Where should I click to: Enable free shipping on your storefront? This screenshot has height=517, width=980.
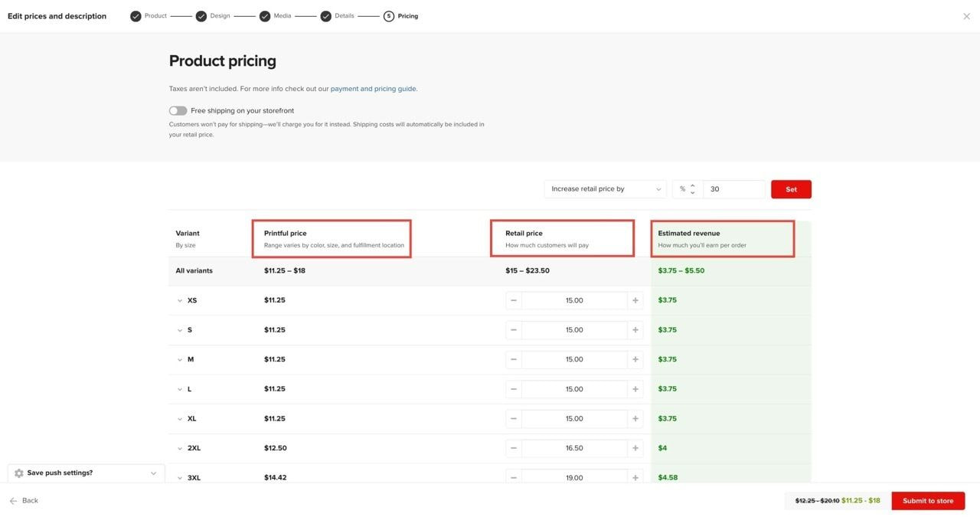click(176, 109)
